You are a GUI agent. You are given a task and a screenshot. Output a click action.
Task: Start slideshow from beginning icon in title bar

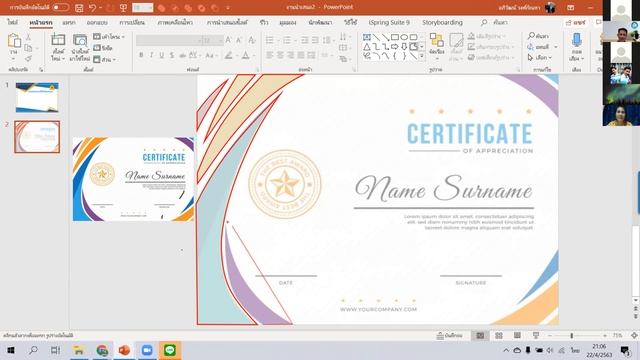[x=123, y=8]
